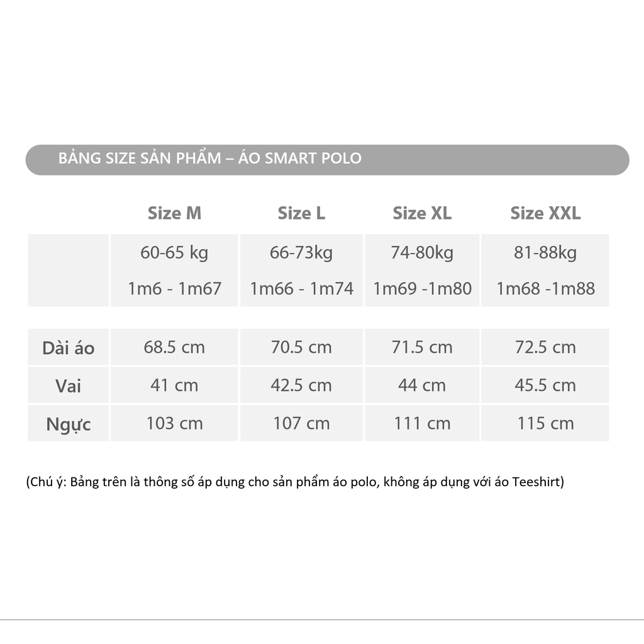Select the Size XXL column header

545,213
